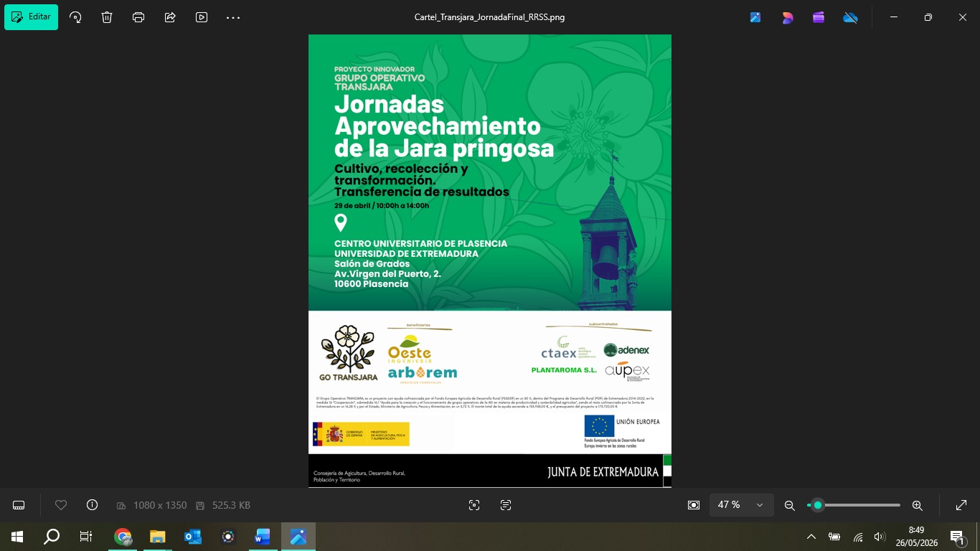Viewport: 980px width, 551px height.
Task: Delete the image using the trash icon
Action: pos(107,17)
